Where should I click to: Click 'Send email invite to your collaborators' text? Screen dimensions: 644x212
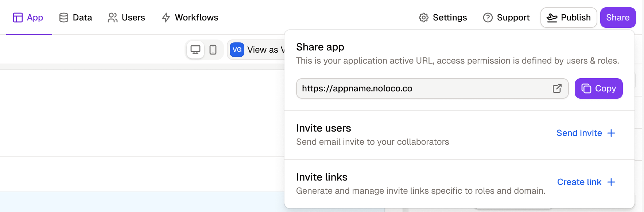(373, 142)
